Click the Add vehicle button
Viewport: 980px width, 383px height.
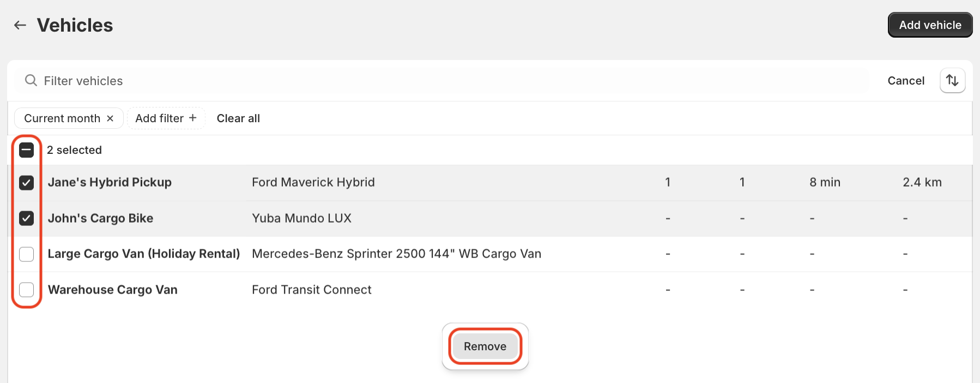point(930,25)
